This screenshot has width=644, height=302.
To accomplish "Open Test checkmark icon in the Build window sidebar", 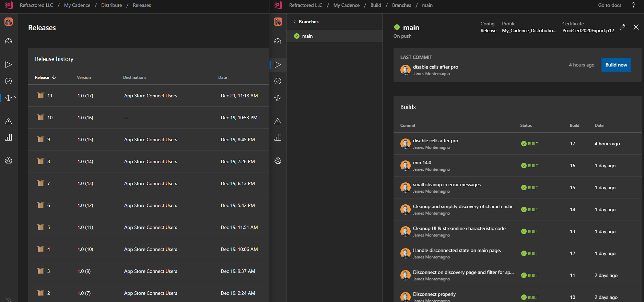I will pos(278,81).
